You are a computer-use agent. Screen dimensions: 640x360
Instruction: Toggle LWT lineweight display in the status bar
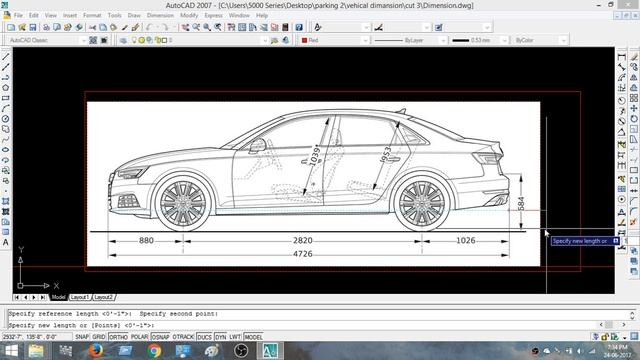click(235, 337)
